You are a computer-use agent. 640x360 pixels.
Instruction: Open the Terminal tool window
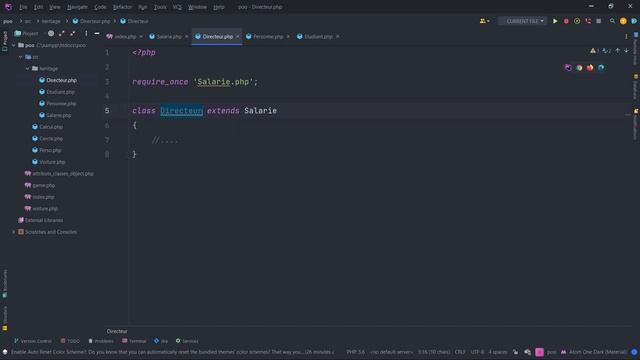pyautogui.click(x=134, y=341)
